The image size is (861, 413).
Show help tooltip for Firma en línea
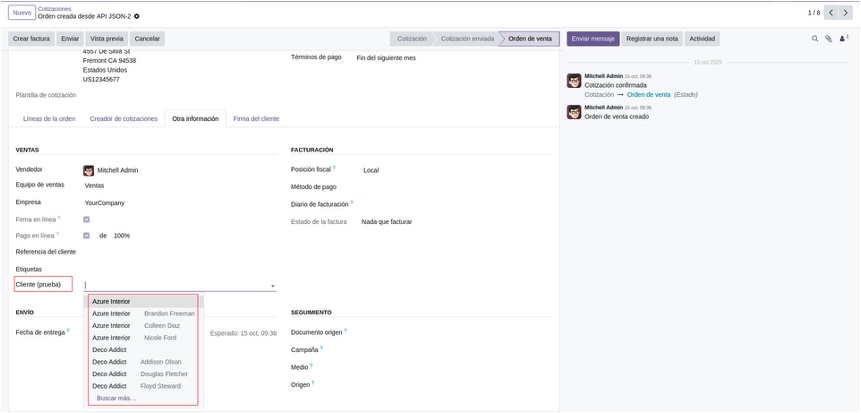pyautogui.click(x=59, y=217)
